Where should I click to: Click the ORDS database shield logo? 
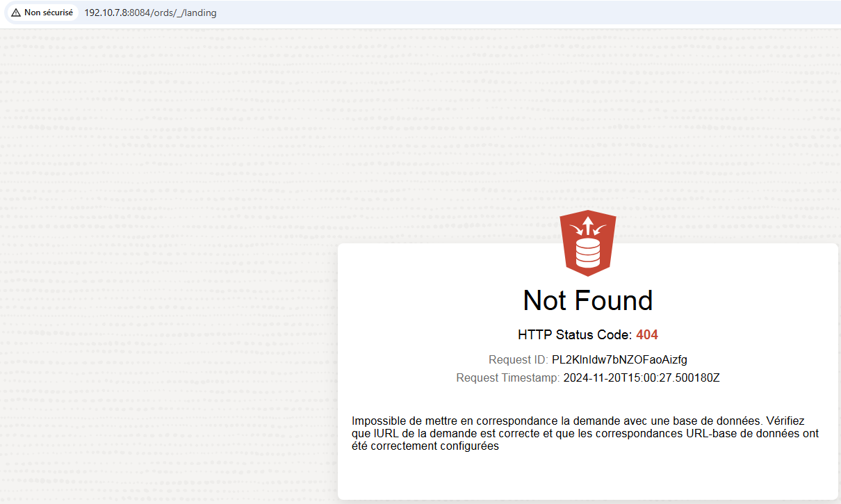click(x=588, y=243)
